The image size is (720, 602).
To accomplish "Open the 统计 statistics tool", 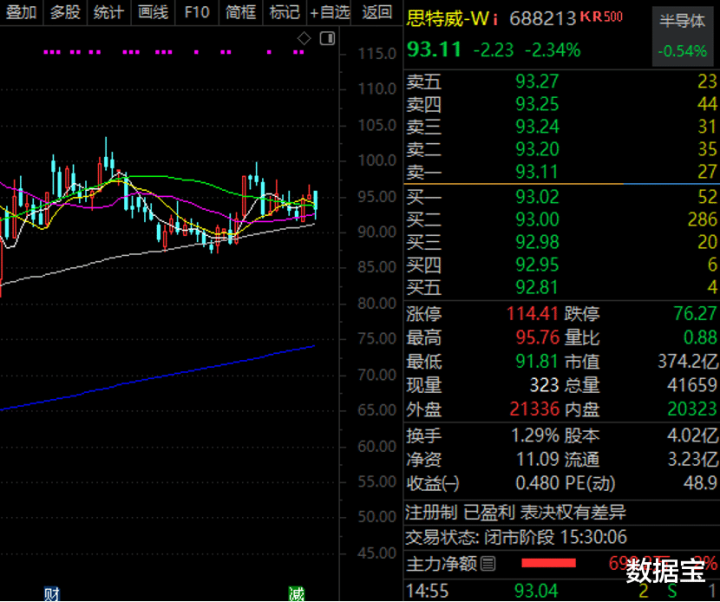I will [x=109, y=12].
